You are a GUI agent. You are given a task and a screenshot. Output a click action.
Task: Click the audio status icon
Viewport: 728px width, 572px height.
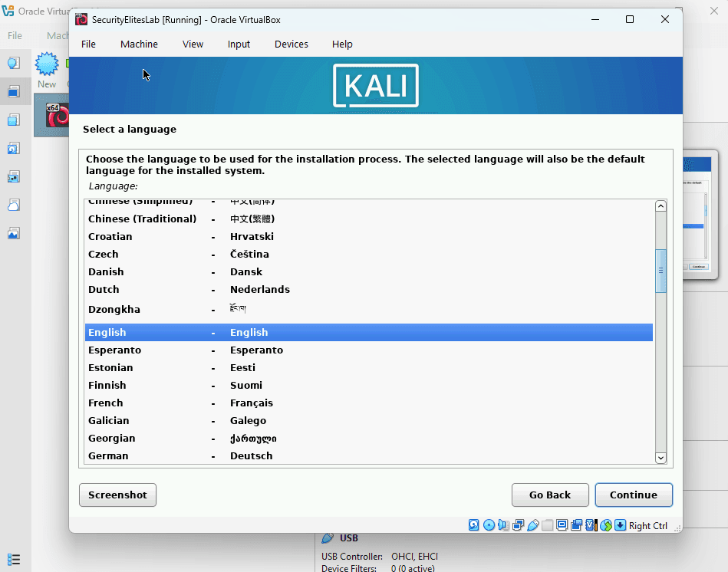502,525
